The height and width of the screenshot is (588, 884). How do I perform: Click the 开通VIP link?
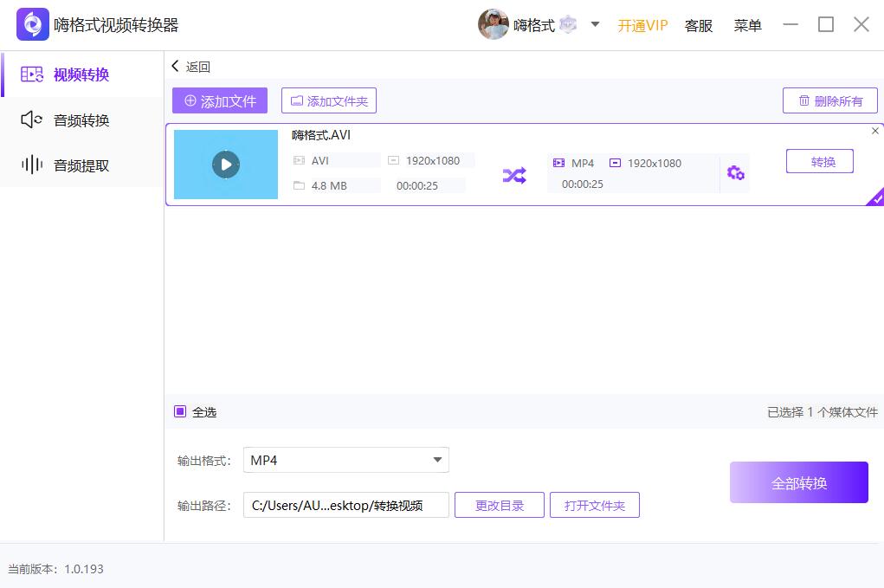(x=642, y=25)
